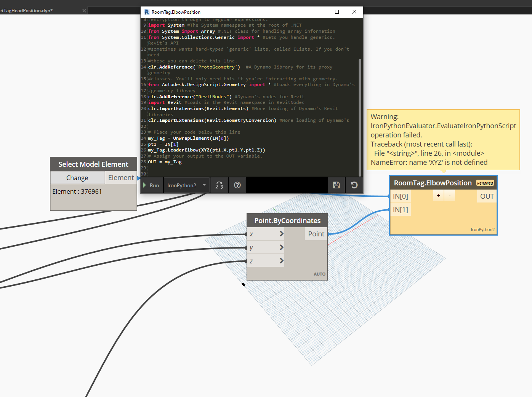532x397 pixels.
Task: Click Change on Select Model Element node
Action: pyautogui.click(x=77, y=178)
